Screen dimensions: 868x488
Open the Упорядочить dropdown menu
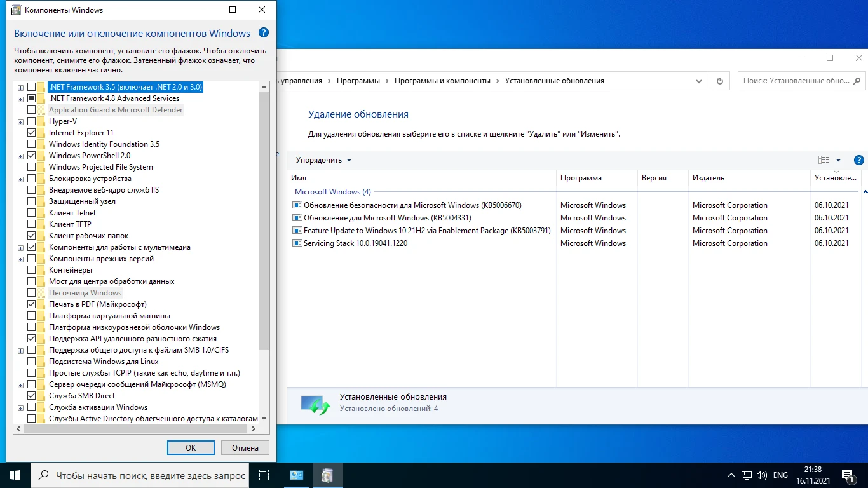(323, 160)
